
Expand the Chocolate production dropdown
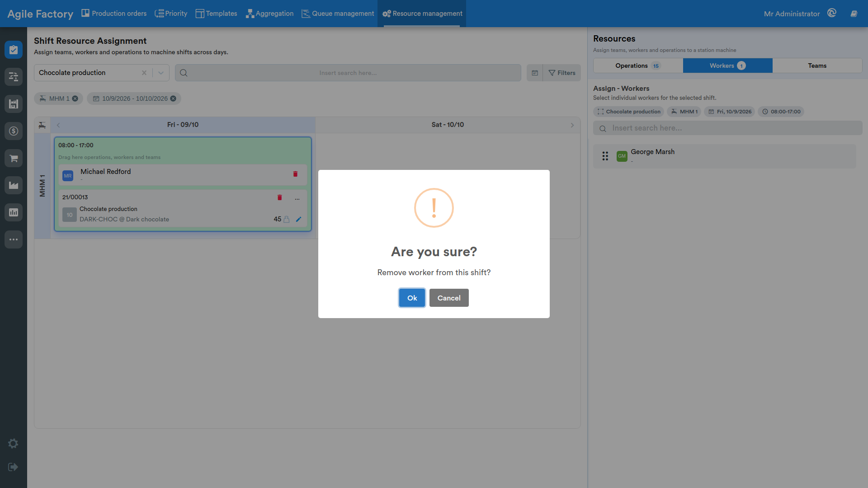click(161, 73)
